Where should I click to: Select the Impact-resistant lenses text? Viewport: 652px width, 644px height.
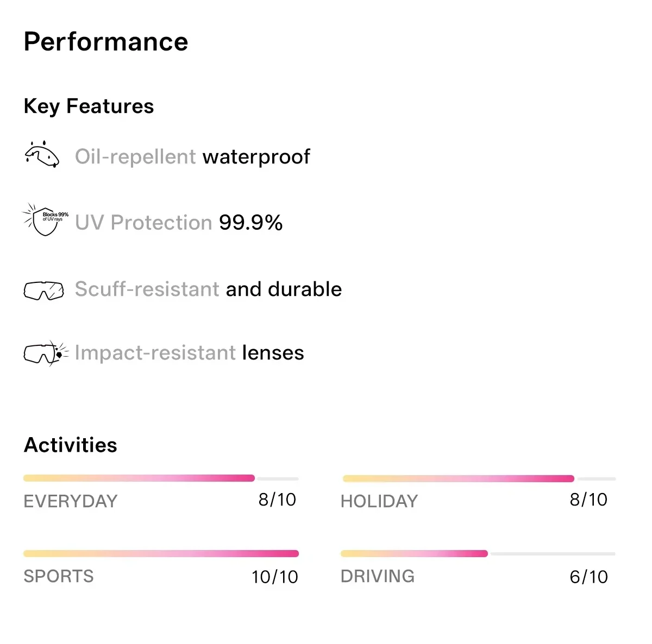point(189,353)
